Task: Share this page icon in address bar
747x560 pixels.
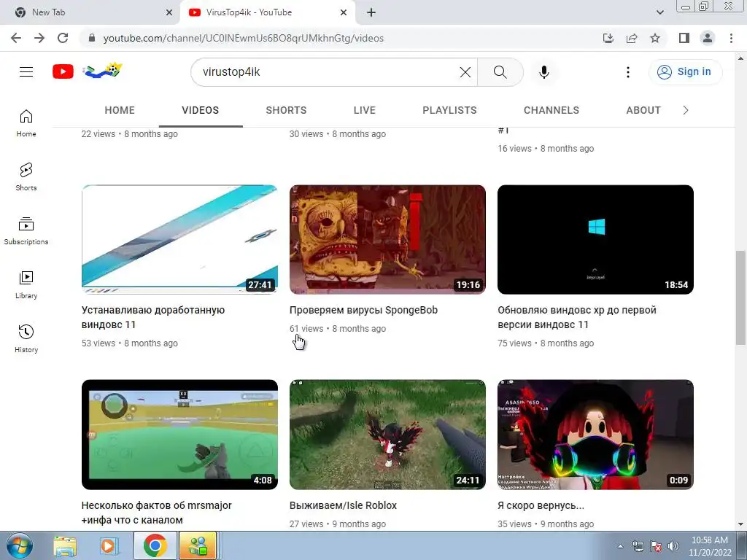Action: click(632, 38)
